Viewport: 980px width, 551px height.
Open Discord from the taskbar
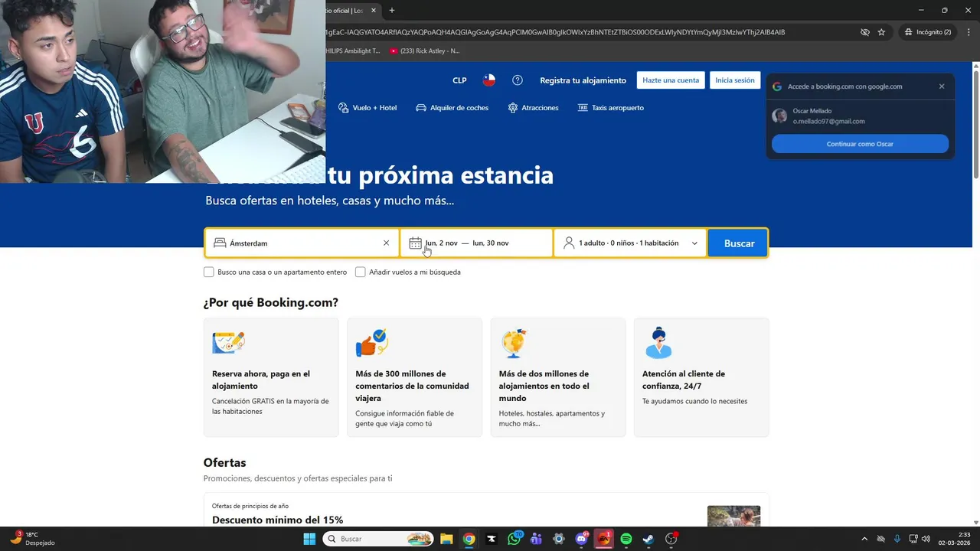coord(581,539)
